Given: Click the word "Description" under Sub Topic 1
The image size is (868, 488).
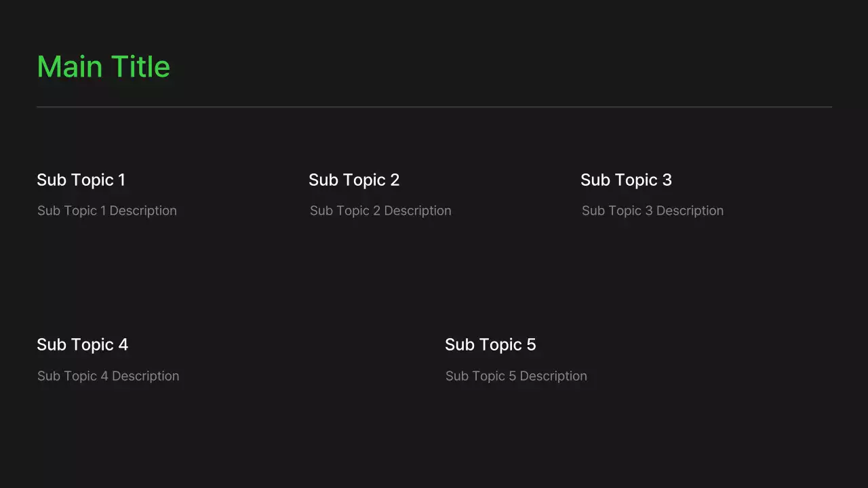Looking at the screenshot, I should 143,211.
